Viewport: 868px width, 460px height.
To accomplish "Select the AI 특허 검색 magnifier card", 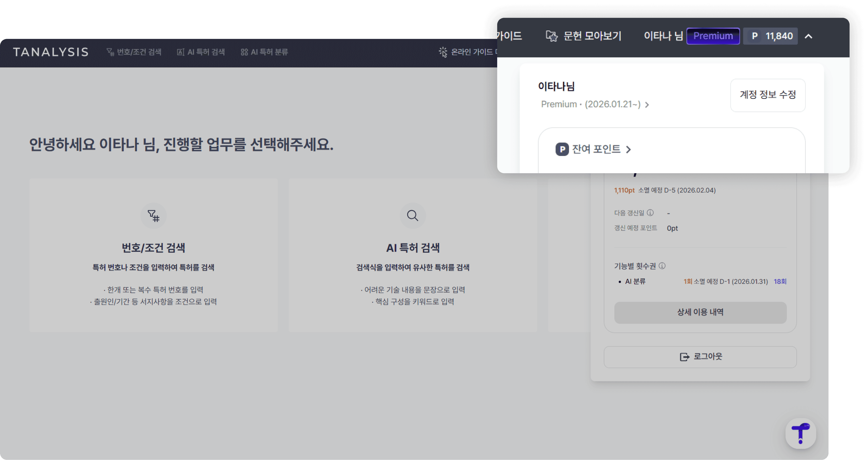I will tap(412, 216).
